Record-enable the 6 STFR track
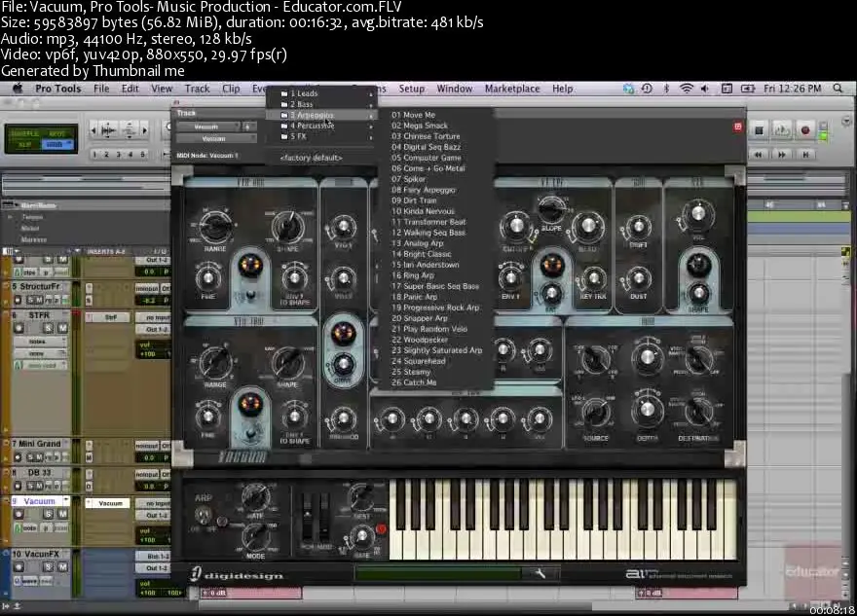The width and height of the screenshot is (857, 616). 19,328
